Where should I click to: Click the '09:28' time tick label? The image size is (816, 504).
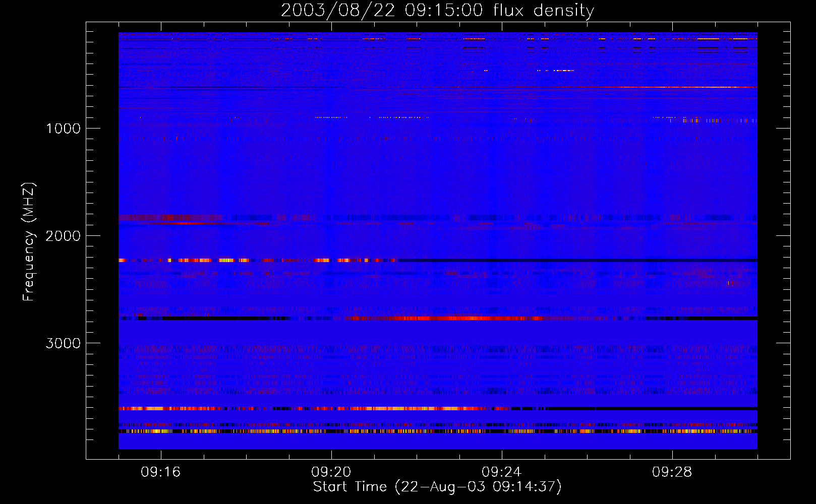(672, 472)
